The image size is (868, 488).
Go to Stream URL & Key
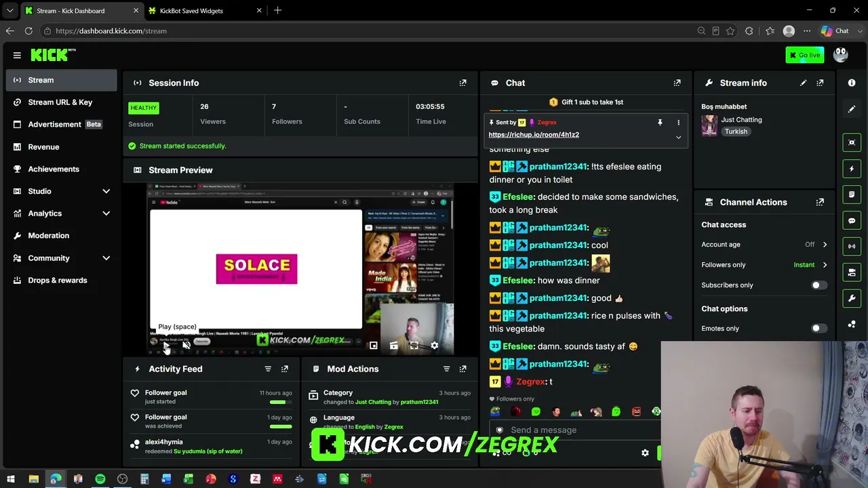coord(62,102)
